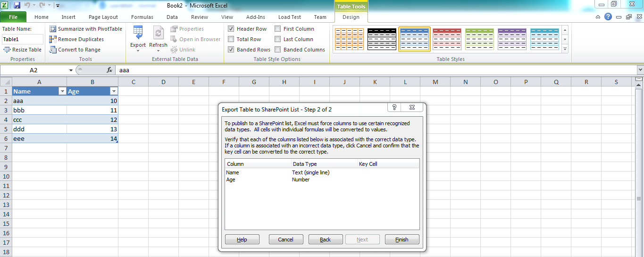644x257 pixels.
Task: Select the purple table style swatch
Action: (x=512, y=39)
